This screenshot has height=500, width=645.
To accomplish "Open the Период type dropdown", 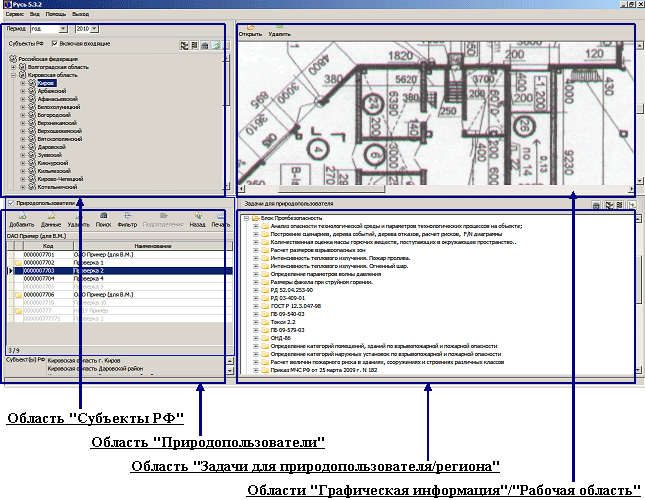I will pyautogui.click(x=64, y=30).
